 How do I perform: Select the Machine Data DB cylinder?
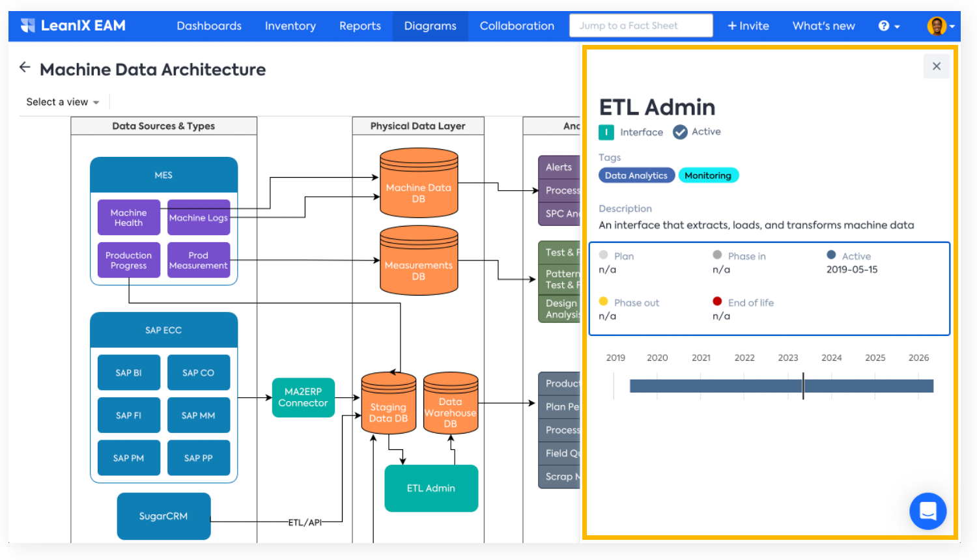click(419, 182)
